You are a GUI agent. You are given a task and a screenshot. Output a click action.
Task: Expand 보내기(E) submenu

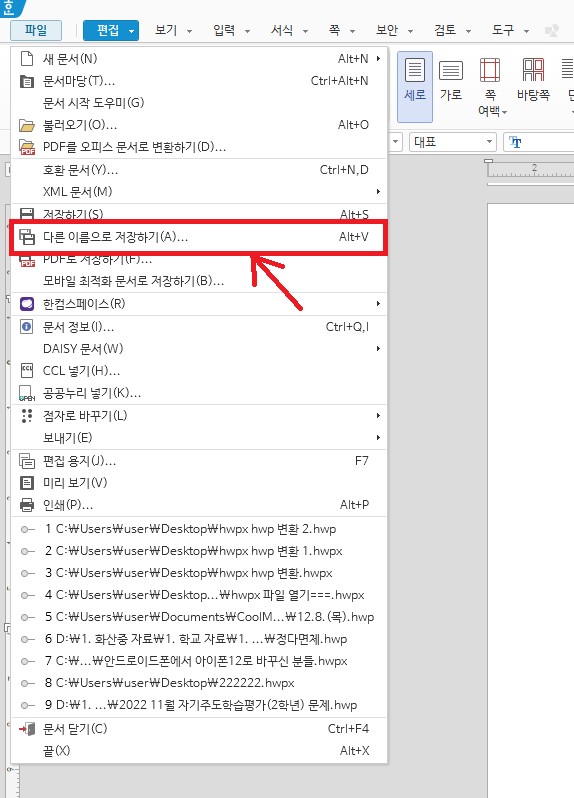click(199, 438)
